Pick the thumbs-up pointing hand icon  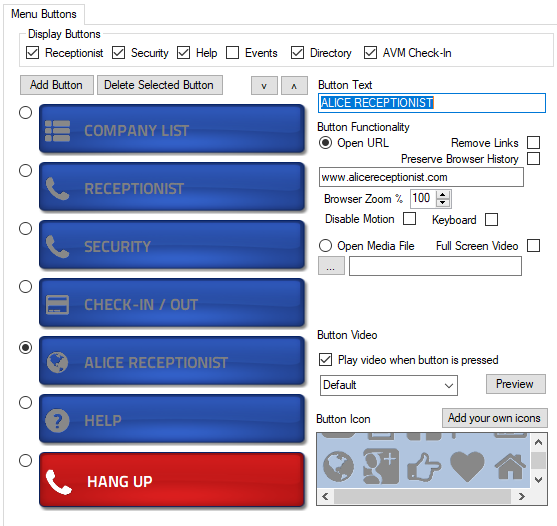click(x=424, y=467)
